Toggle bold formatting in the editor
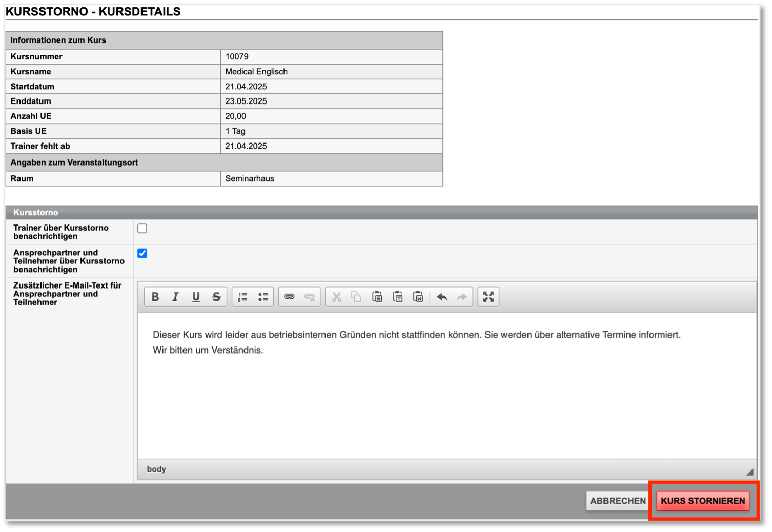 click(x=155, y=297)
